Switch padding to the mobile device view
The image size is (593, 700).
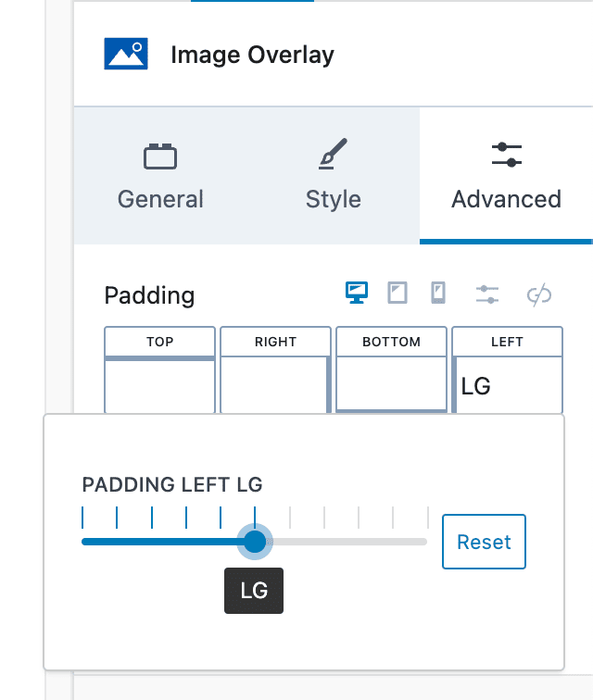[x=438, y=294]
